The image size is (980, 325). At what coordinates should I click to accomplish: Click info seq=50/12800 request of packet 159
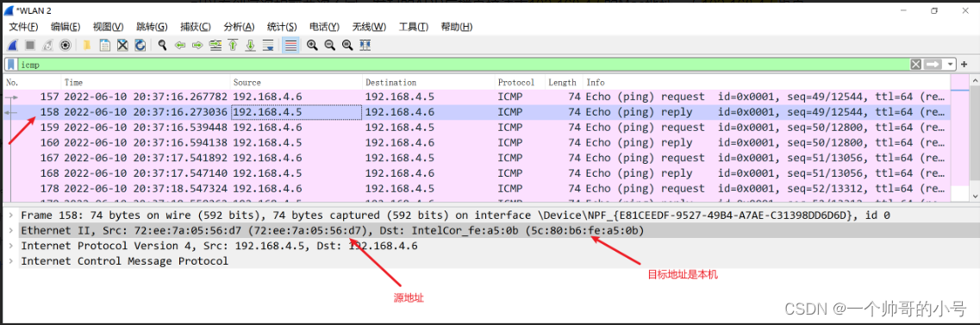[765, 128]
